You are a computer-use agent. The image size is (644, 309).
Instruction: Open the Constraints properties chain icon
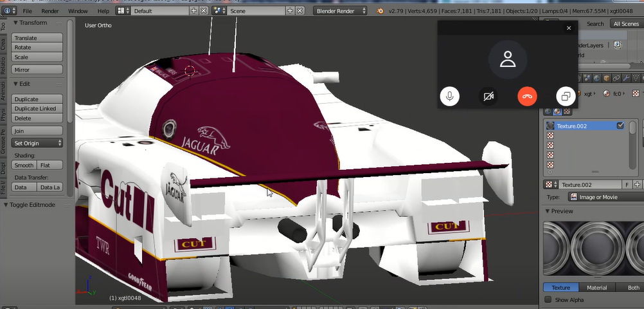616,78
